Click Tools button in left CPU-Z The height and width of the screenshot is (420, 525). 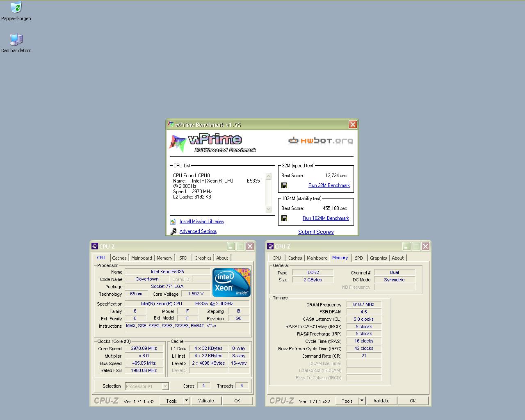tap(171, 401)
